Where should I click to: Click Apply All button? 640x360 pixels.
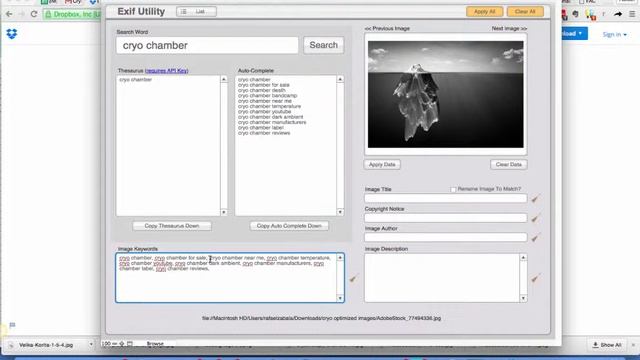[484, 11]
